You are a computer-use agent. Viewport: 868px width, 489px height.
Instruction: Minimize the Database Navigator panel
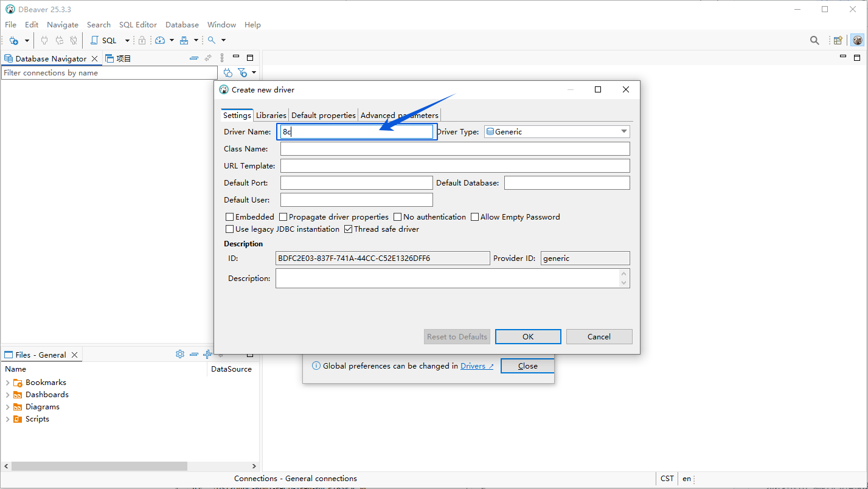click(x=236, y=57)
